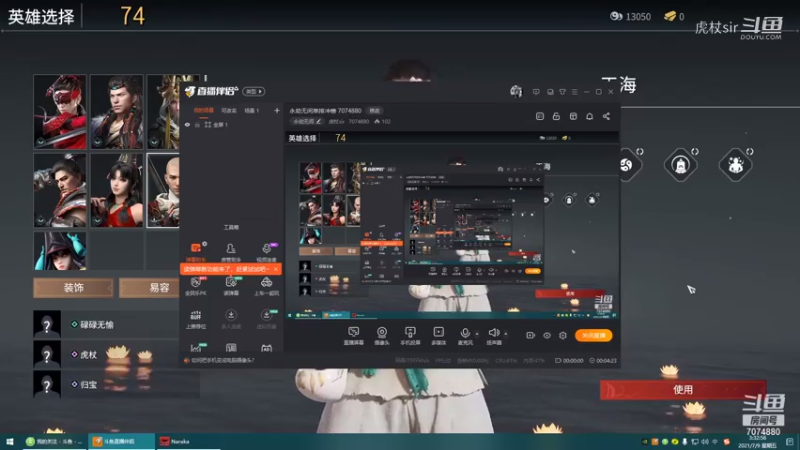Open the 装饰 decoration button

click(x=73, y=288)
